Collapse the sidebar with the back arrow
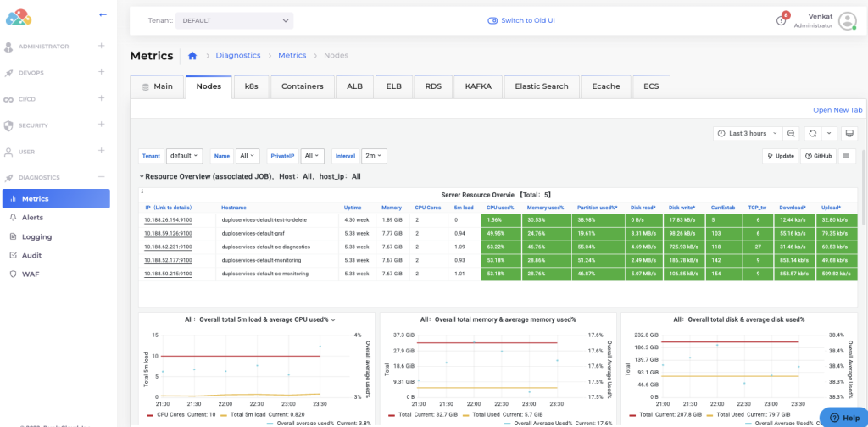The height and width of the screenshot is (427, 868). 103,14
